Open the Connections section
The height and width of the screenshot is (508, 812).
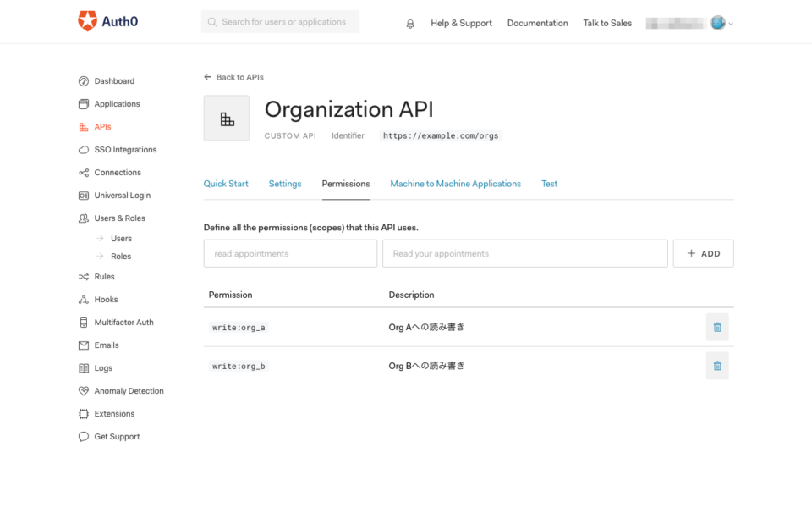pyautogui.click(x=119, y=172)
